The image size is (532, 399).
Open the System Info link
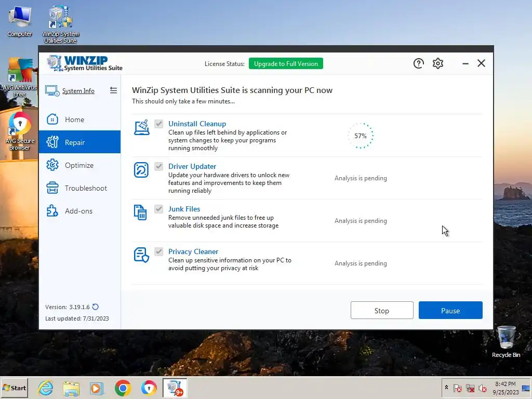coord(78,91)
